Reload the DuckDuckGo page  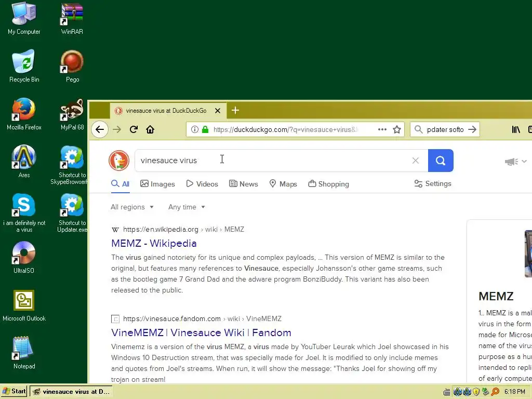pyautogui.click(x=134, y=129)
